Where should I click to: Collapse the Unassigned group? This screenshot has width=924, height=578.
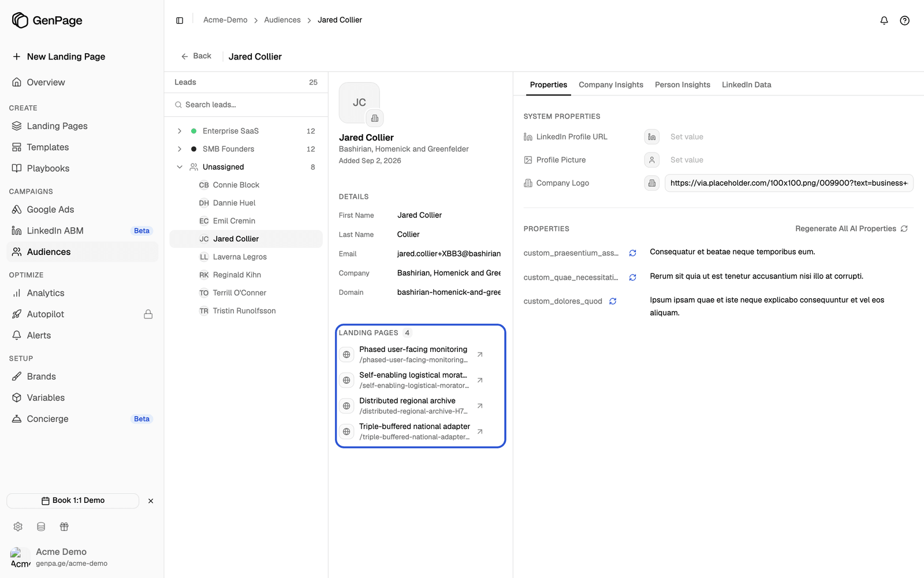180,167
